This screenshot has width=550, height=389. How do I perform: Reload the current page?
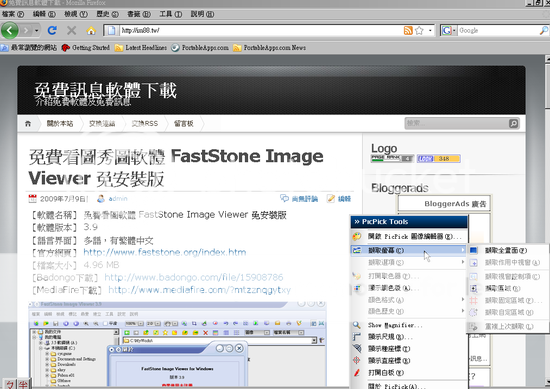coord(52,31)
